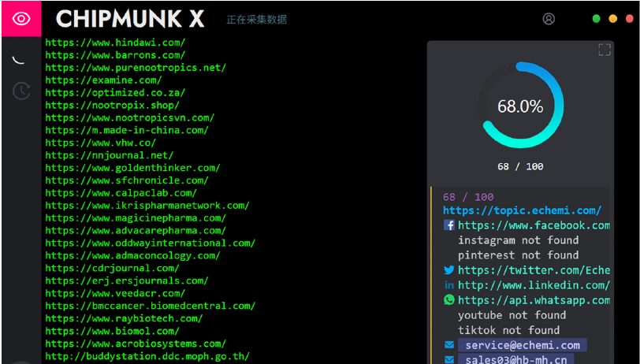Click the Facebook icon in the results

449,225
